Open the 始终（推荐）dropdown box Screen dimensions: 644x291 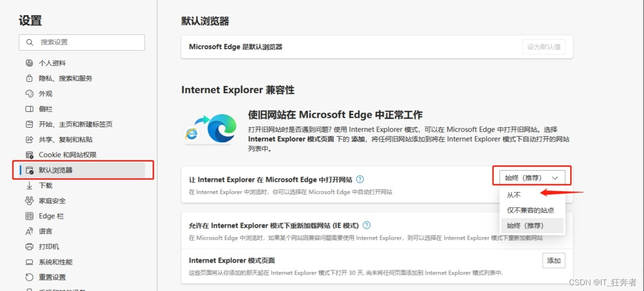[532, 178]
